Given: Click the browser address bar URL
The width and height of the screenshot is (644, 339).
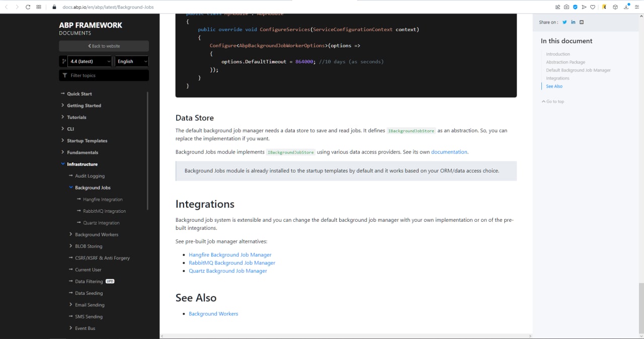Looking at the screenshot, I should [x=108, y=7].
